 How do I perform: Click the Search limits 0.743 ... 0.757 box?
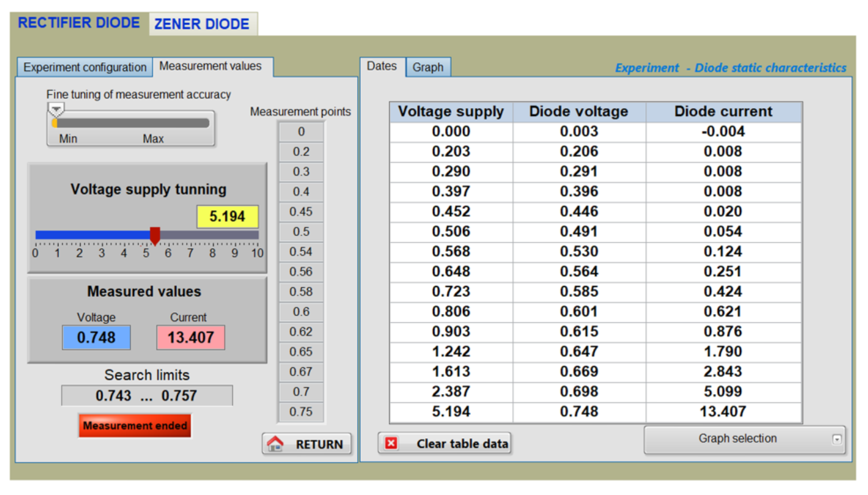(x=147, y=395)
